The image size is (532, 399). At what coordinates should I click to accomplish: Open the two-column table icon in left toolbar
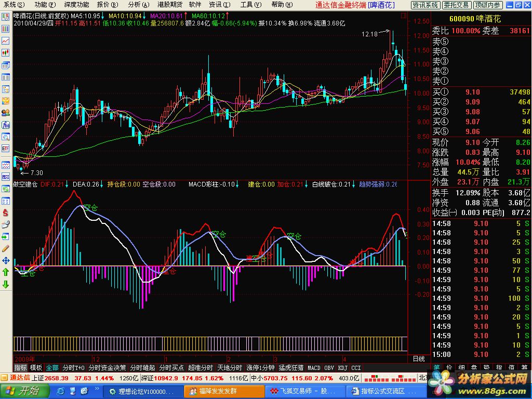pos(5,77)
